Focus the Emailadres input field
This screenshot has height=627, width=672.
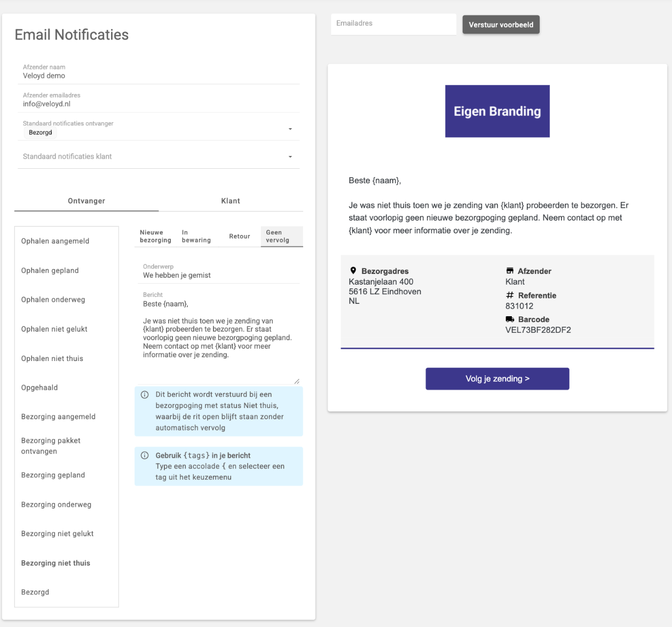pyautogui.click(x=393, y=24)
